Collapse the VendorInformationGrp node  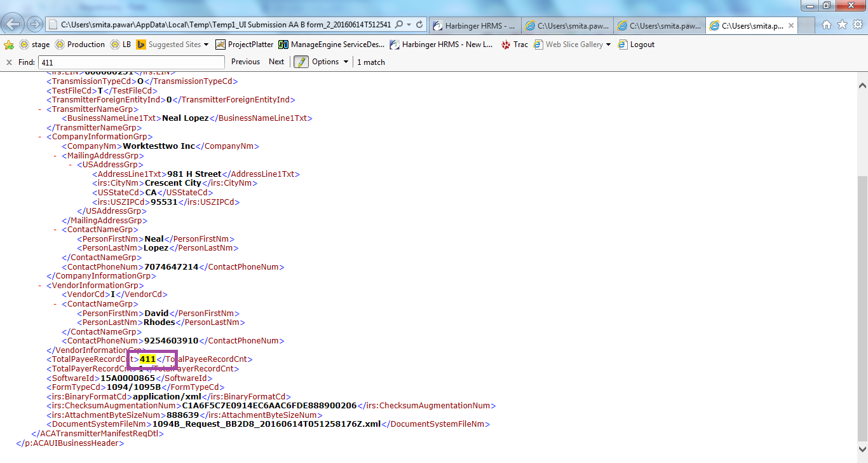click(x=39, y=286)
